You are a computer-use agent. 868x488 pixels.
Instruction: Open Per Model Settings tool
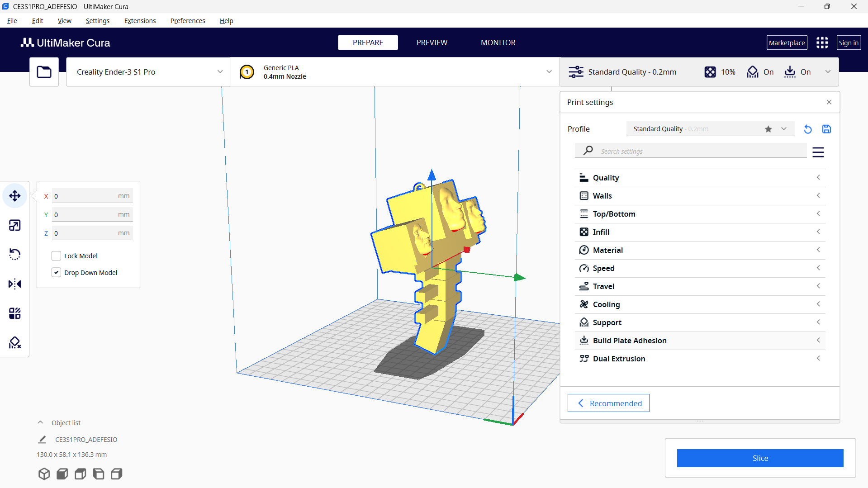tap(15, 313)
